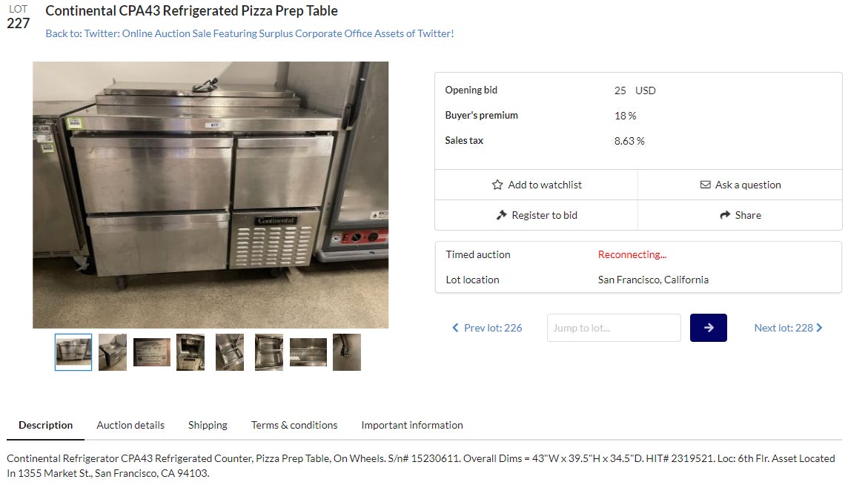
Task: Open the Shipping tab
Action: pyautogui.click(x=208, y=425)
